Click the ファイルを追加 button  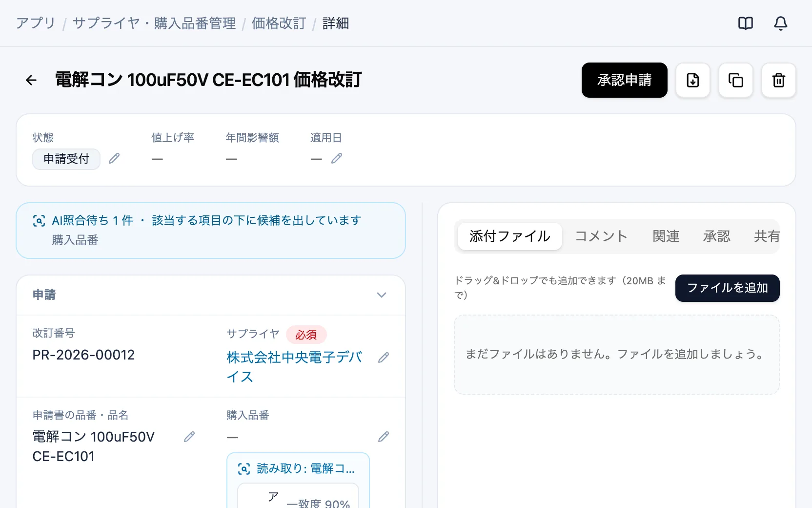(x=727, y=288)
